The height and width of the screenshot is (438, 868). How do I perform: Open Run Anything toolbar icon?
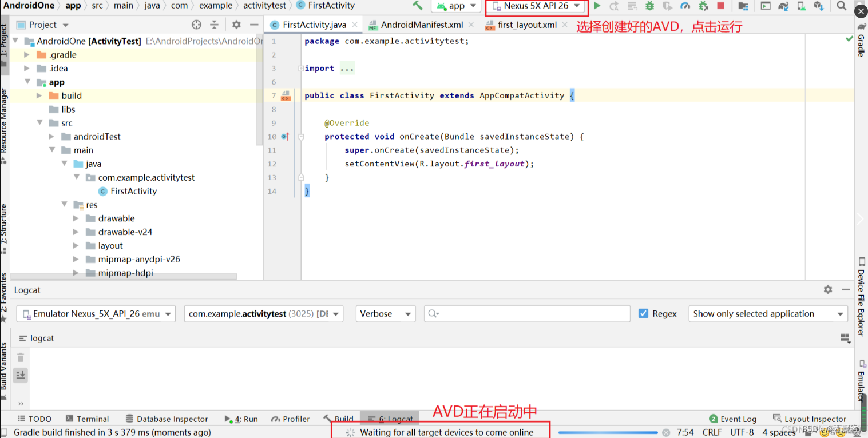tap(766, 6)
